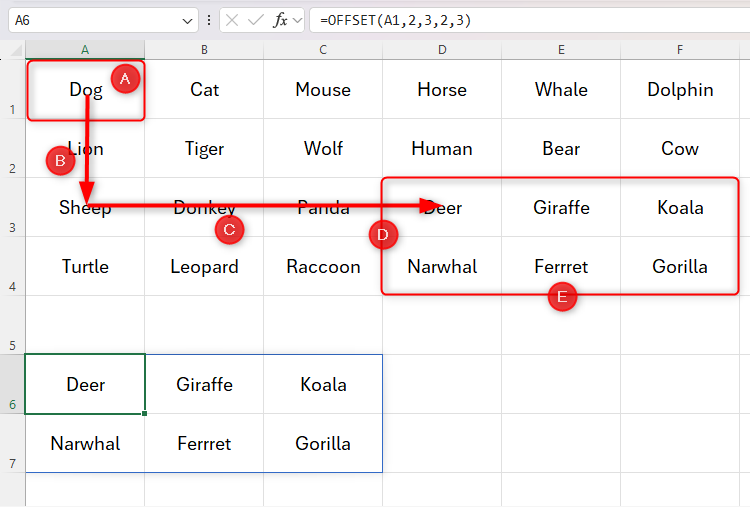Select the cell containing Giraffe in row 3

(x=561, y=208)
